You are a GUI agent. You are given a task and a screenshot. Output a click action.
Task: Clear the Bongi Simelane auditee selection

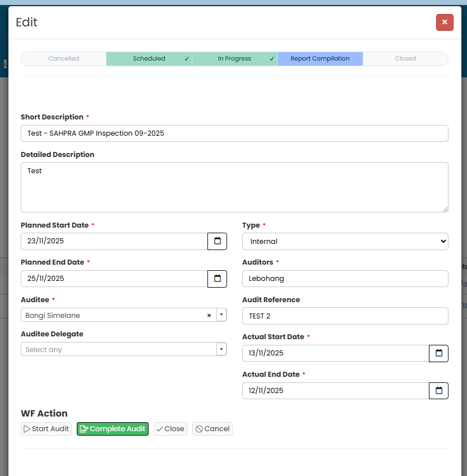(x=209, y=316)
